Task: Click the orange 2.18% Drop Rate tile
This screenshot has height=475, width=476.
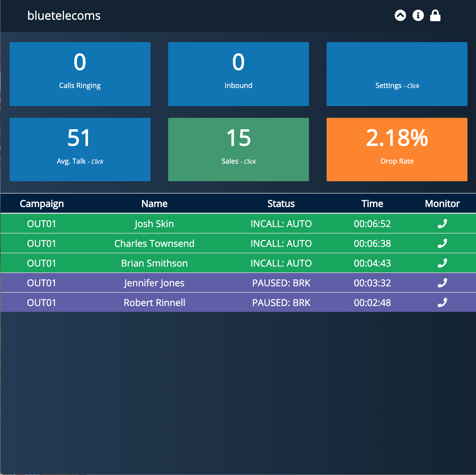Action: coord(397,149)
